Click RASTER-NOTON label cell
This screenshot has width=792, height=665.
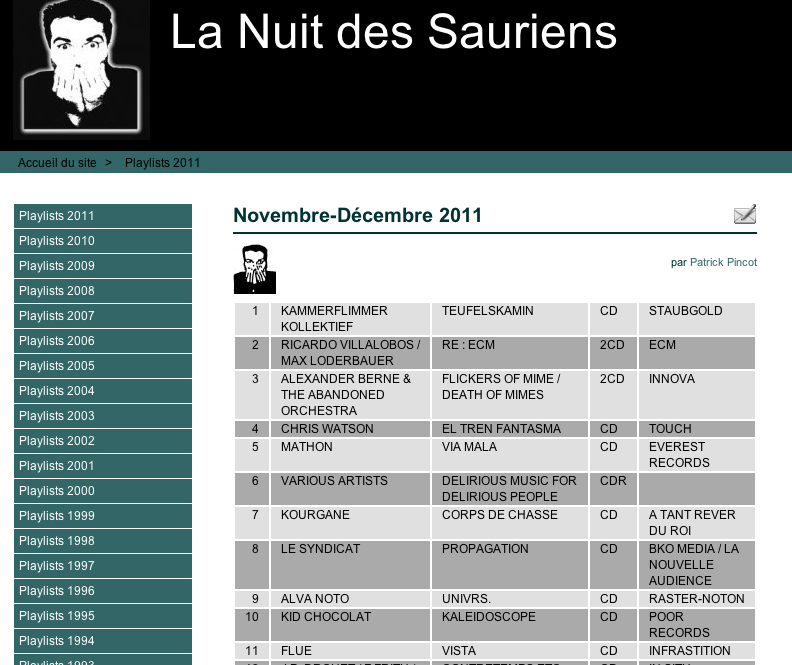click(x=697, y=599)
